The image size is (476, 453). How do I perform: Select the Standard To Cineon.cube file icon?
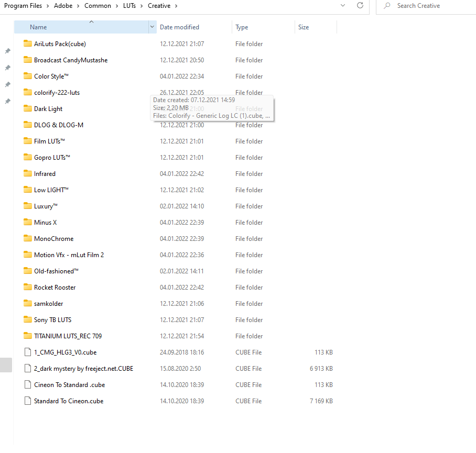[x=28, y=401]
